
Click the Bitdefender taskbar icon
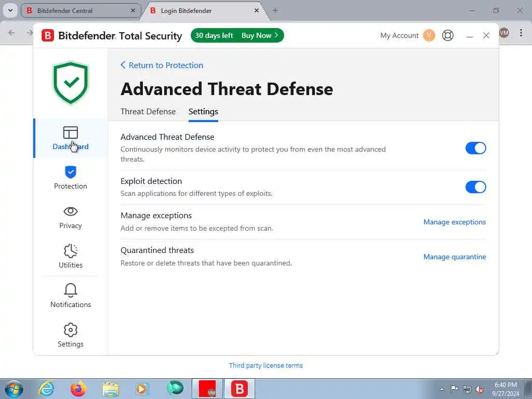coord(240,389)
